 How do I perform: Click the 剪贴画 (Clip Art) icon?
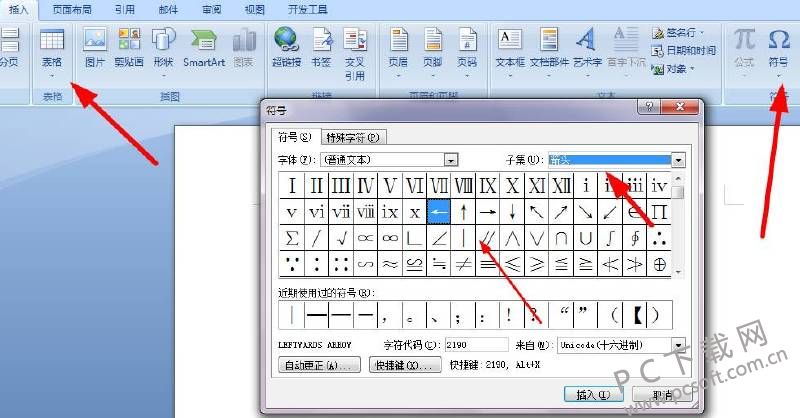click(129, 48)
